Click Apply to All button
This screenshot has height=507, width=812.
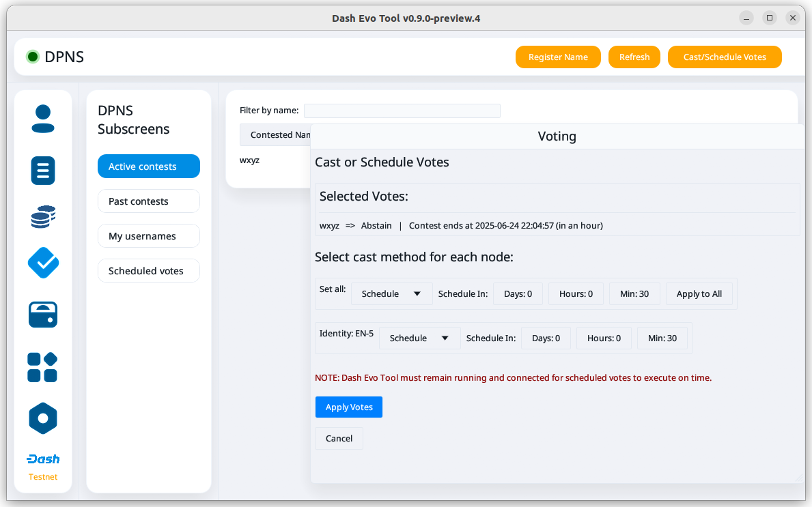click(699, 293)
